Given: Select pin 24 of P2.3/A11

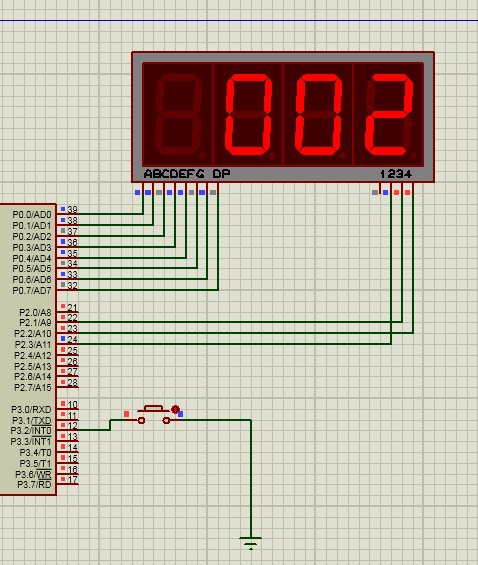Looking at the screenshot, I should (x=72, y=339).
